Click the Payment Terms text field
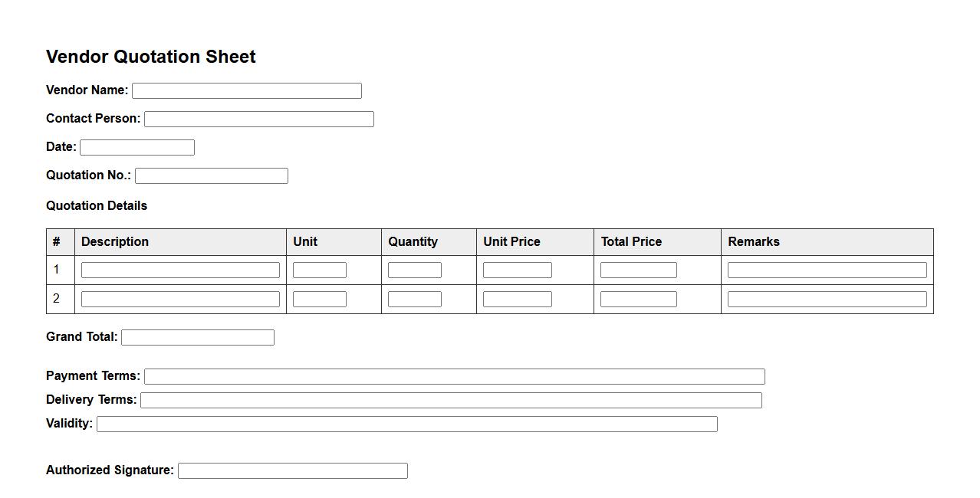 (x=454, y=376)
